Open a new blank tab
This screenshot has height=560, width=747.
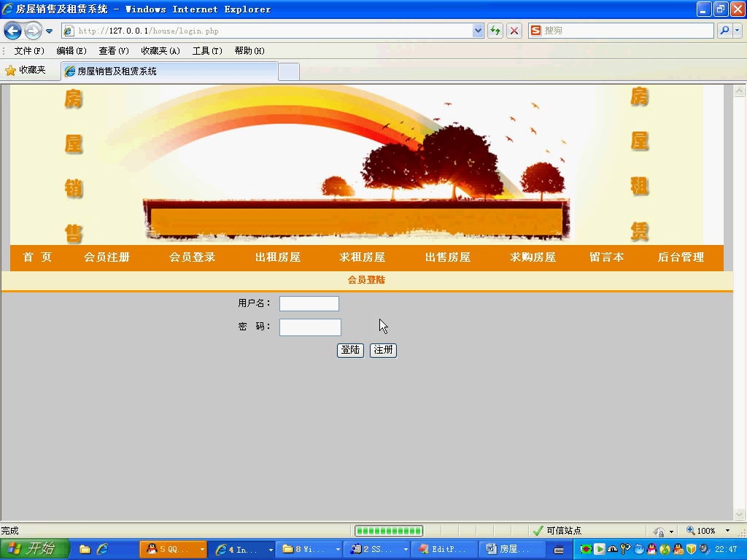click(x=289, y=72)
